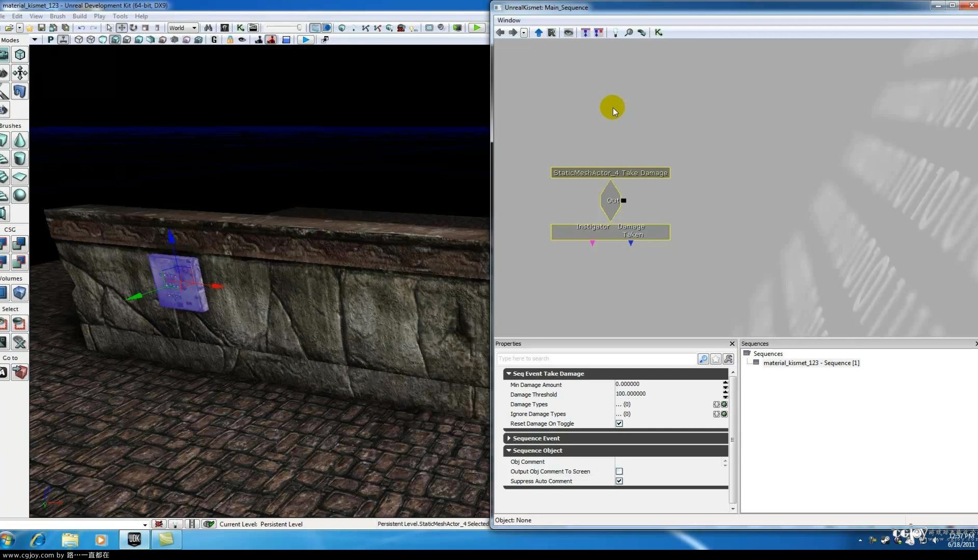Click the properties search input field
The width and height of the screenshot is (978, 560).
point(596,359)
